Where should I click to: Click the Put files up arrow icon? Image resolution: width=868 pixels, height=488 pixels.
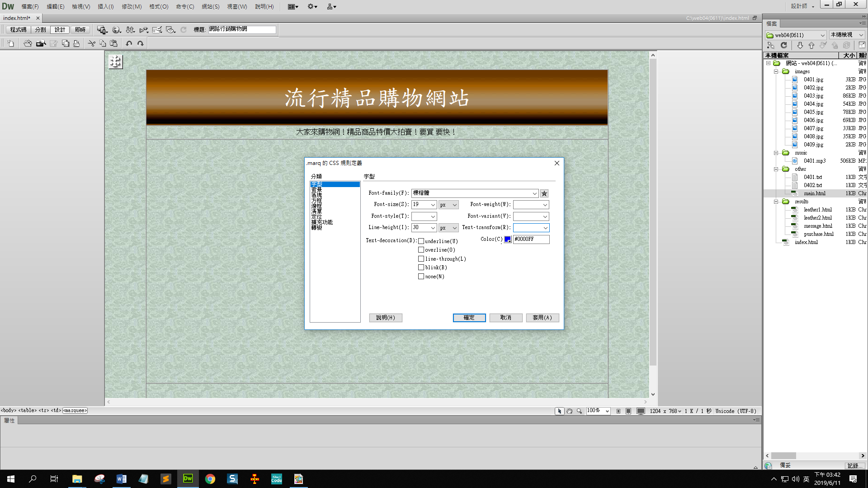pos(811,45)
